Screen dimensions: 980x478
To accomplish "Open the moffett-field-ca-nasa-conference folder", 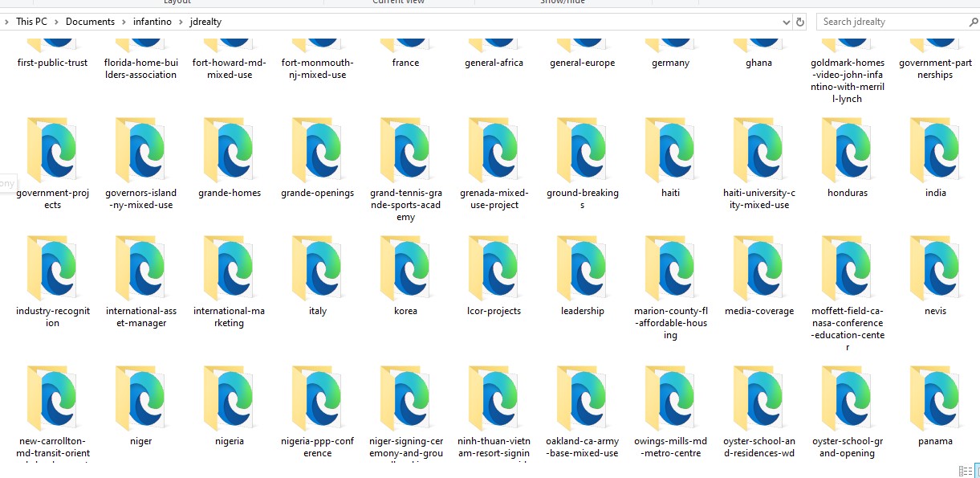I will [847, 269].
